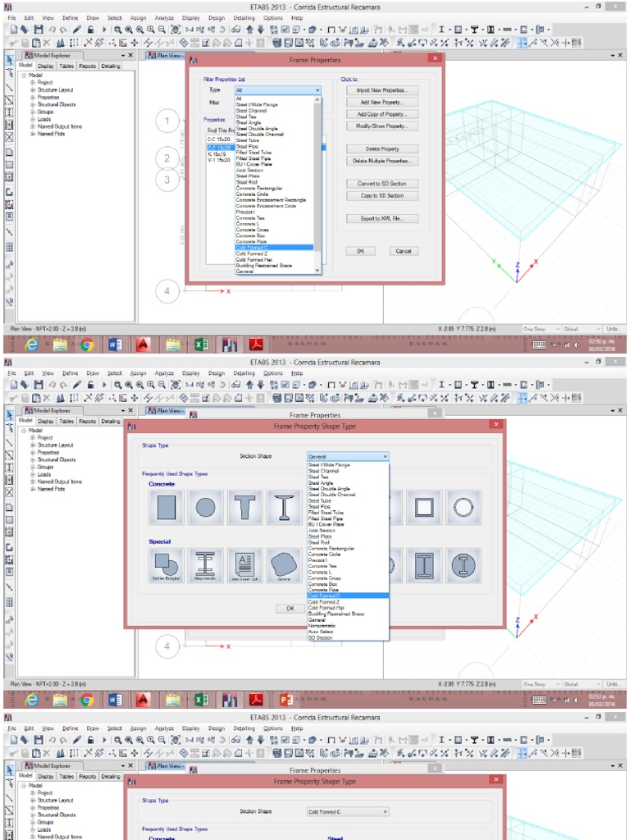Open the Type filter dropdown showing All

[277, 90]
